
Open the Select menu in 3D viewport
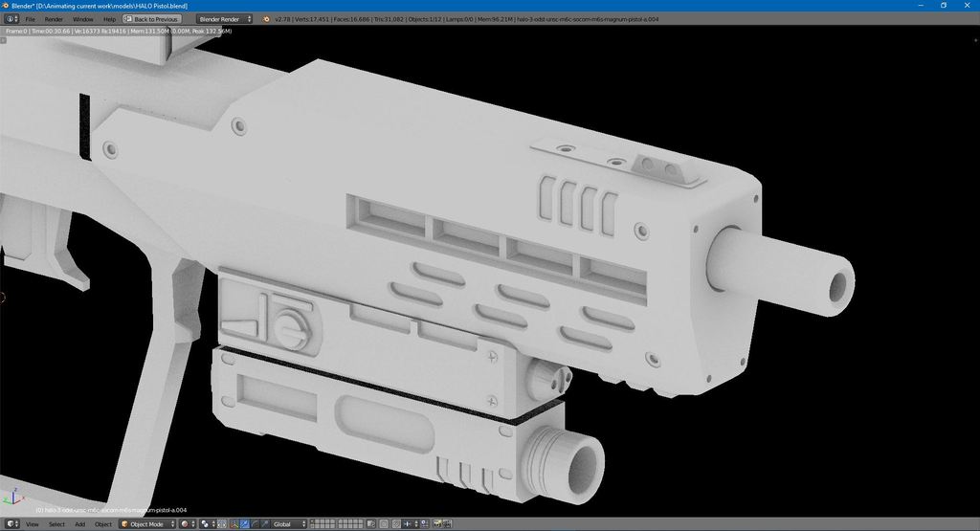point(56,524)
